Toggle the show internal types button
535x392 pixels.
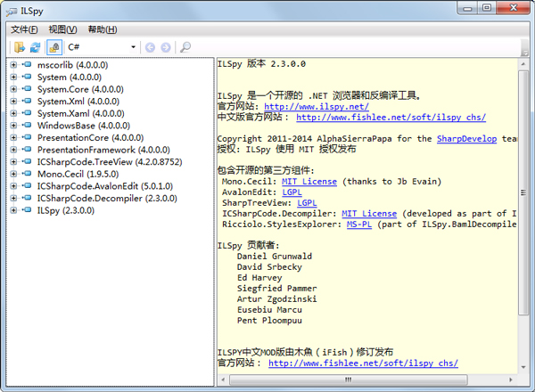[x=54, y=47]
